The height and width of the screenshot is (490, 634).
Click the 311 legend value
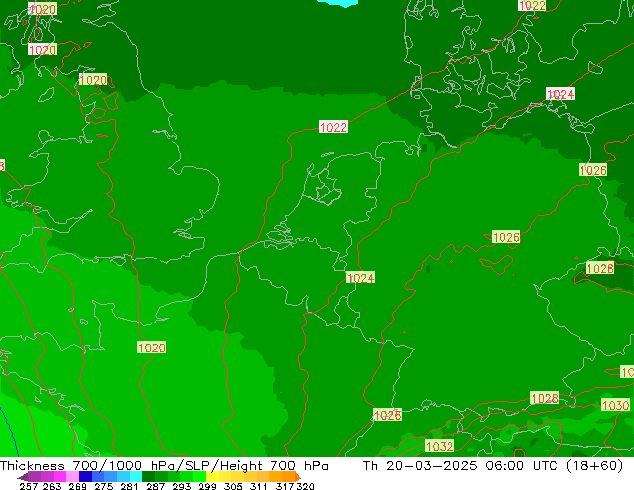click(258, 486)
